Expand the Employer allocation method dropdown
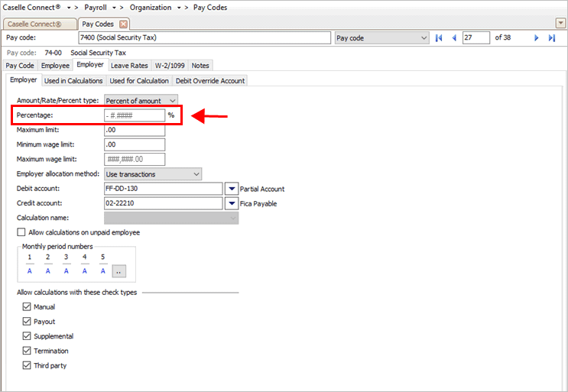 point(196,174)
